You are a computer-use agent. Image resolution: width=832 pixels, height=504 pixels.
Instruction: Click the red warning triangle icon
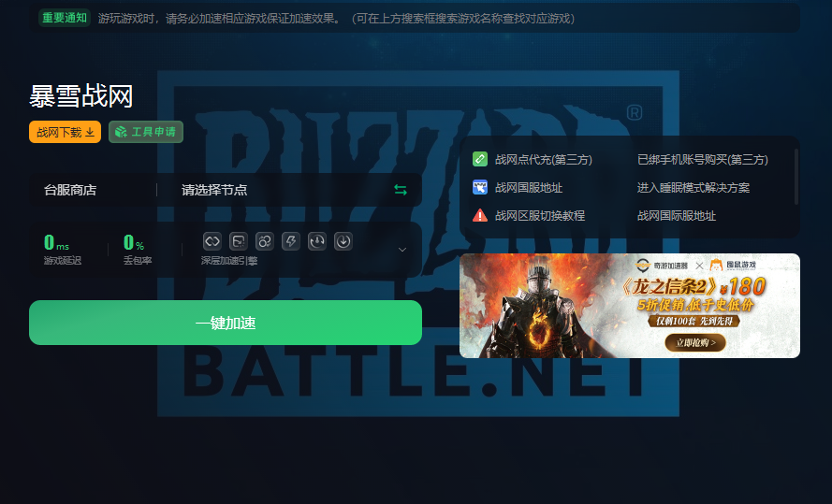point(480,215)
